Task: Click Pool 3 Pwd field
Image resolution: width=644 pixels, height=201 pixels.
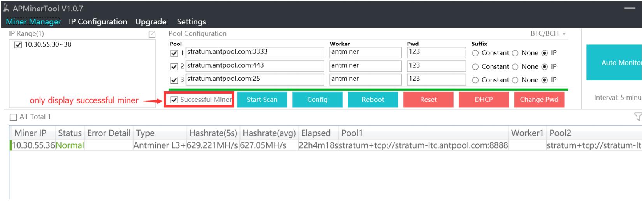Action: (x=436, y=79)
